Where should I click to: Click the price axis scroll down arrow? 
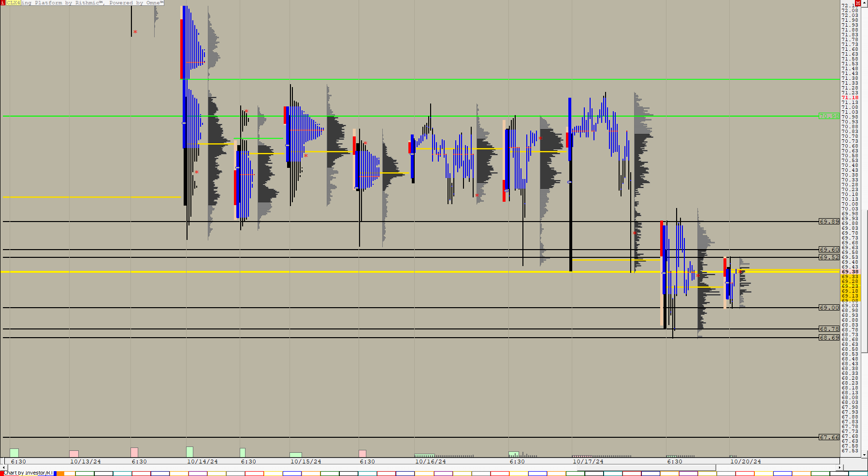[865, 454]
